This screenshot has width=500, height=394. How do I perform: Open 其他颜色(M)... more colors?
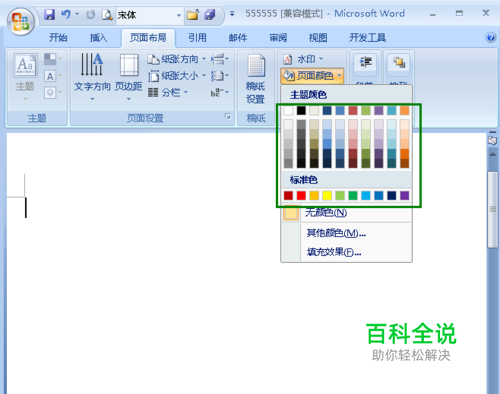click(347, 233)
